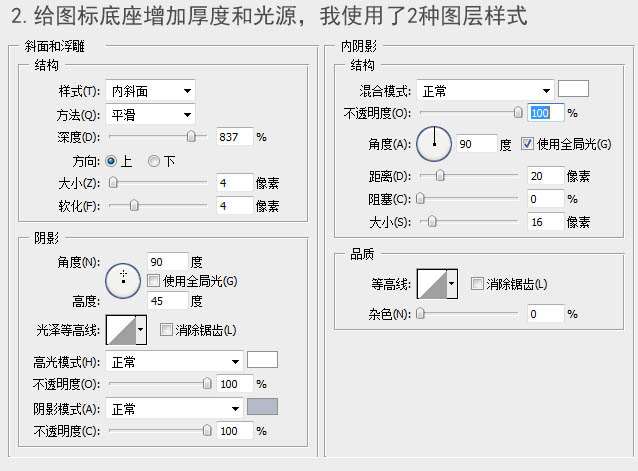Viewport: 638px width, 471px height.
Task: Open the 样式 dropdown showing 内斜面
Action: tap(150, 91)
